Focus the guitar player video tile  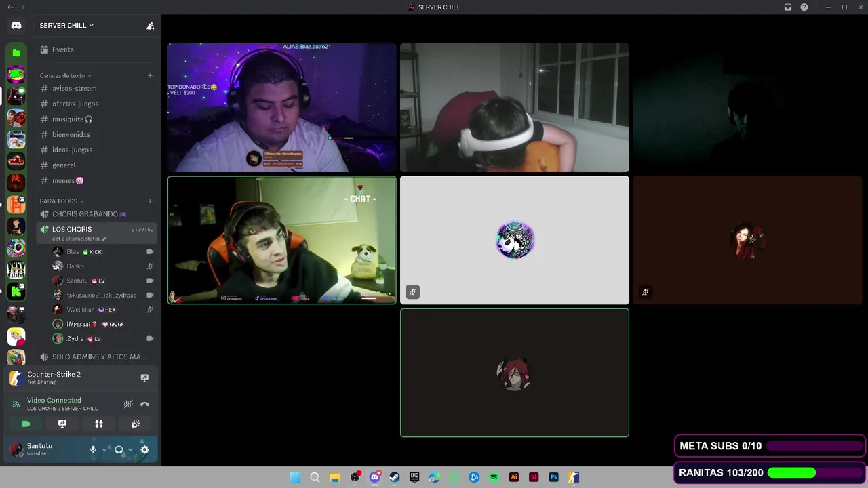(515, 108)
